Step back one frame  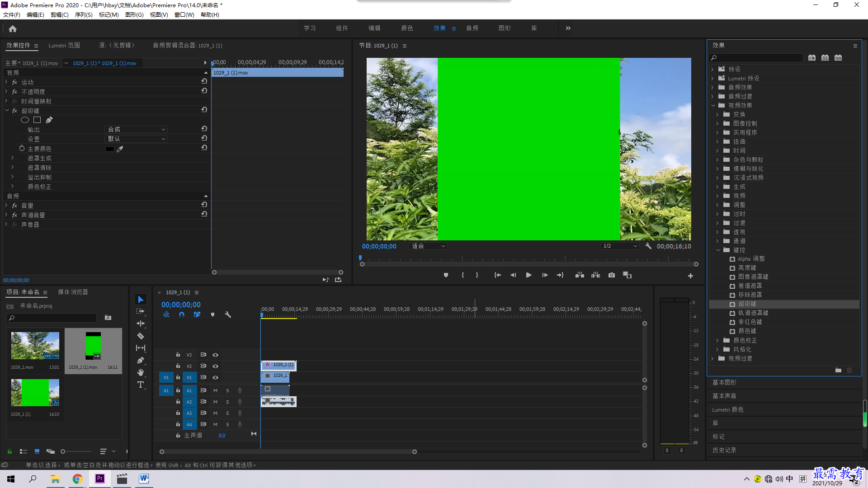coord(513,275)
